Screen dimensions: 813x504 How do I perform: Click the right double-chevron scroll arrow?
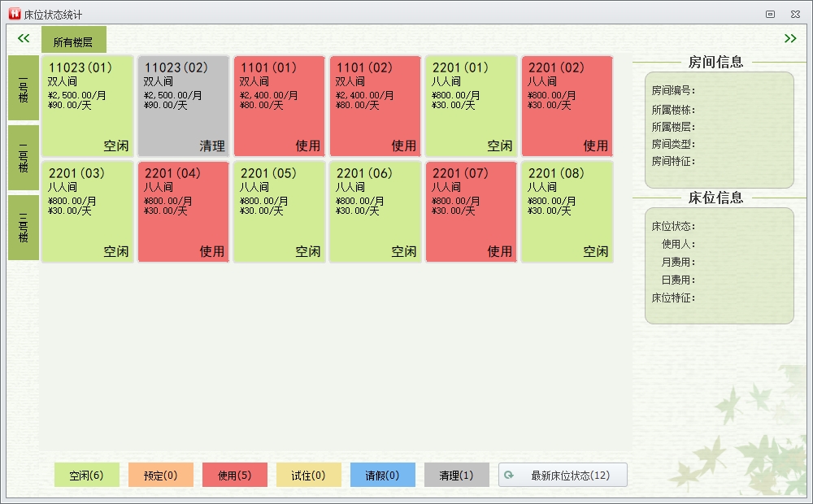click(789, 38)
